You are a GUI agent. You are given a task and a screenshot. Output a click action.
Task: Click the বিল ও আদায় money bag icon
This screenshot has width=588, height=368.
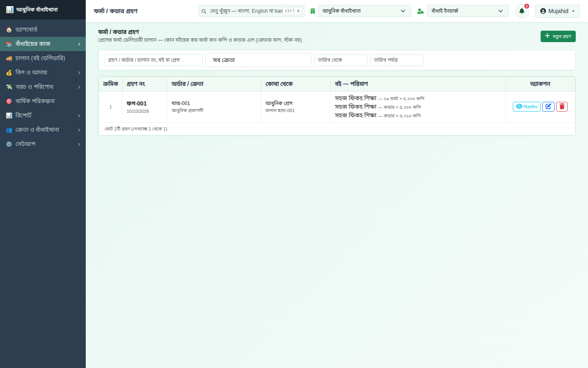[9, 73]
